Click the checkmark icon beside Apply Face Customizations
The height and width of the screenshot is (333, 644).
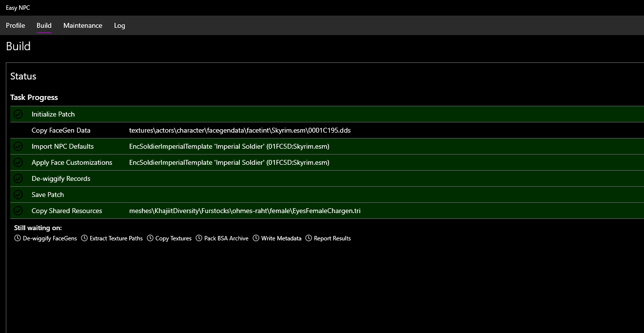18,162
